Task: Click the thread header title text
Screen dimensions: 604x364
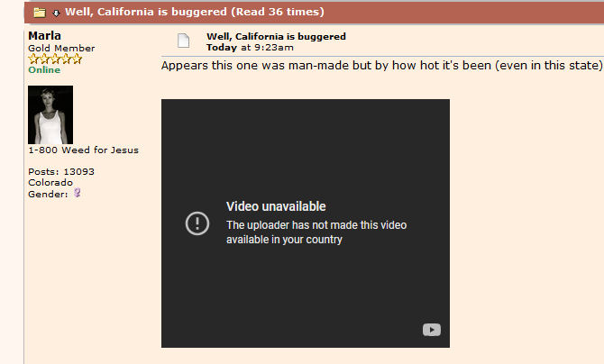Action: 194,13
